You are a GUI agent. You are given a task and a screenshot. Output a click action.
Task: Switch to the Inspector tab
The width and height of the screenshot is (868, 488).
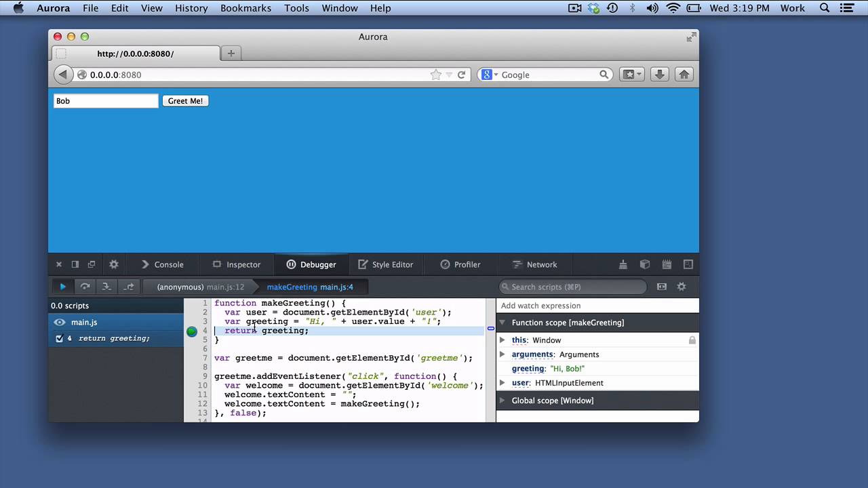tap(237, 264)
